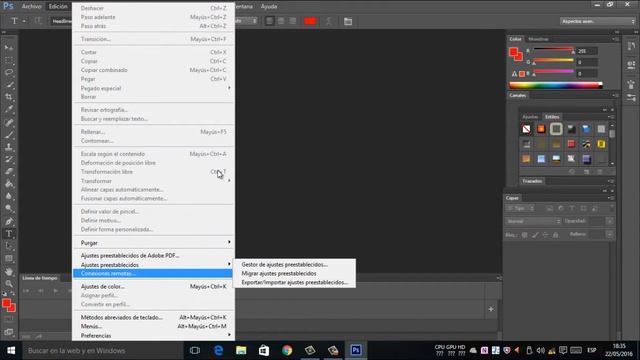The width and height of the screenshot is (640, 360).
Task: Select the History Brush tool
Action: click(9, 159)
